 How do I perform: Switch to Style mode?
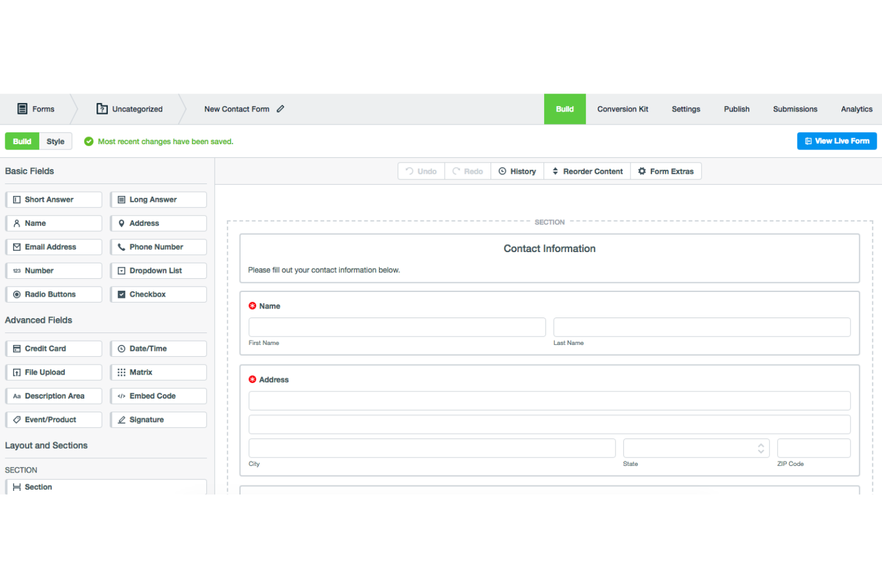point(55,141)
